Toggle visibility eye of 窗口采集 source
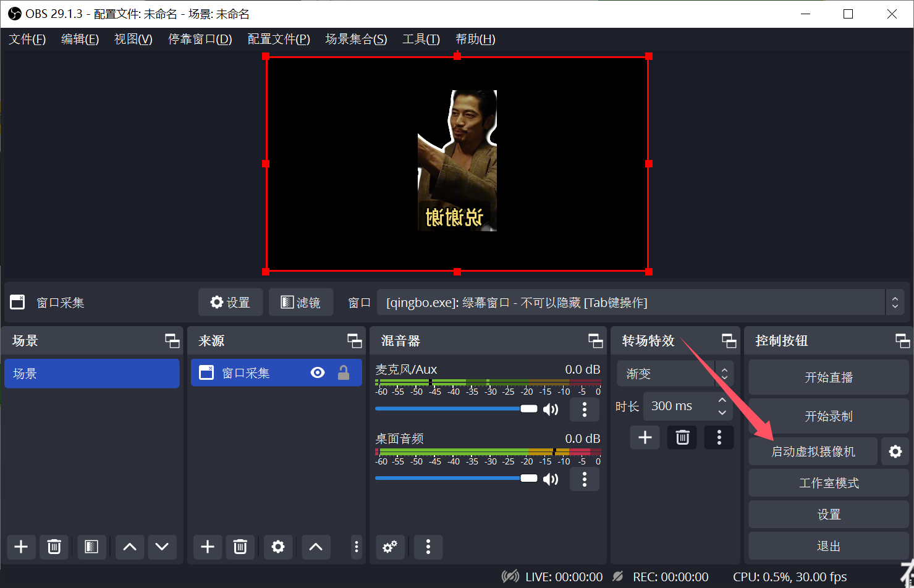The image size is (914, 588). point(318,373)
